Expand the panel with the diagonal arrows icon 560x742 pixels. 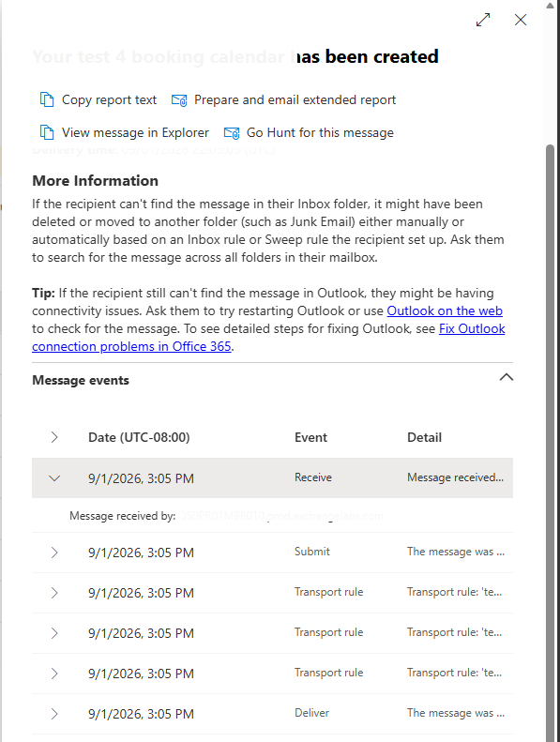click(483, 20)
